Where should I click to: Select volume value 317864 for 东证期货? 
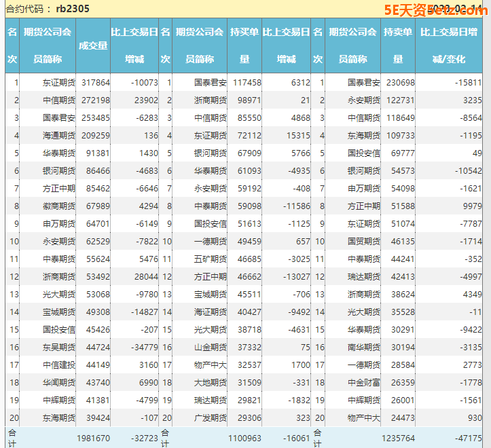[96, 83]
